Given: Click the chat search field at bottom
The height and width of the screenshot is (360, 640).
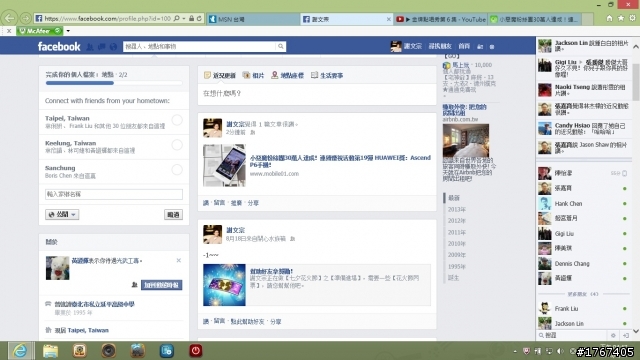Looking at the screenshot, I should [571, 336].
